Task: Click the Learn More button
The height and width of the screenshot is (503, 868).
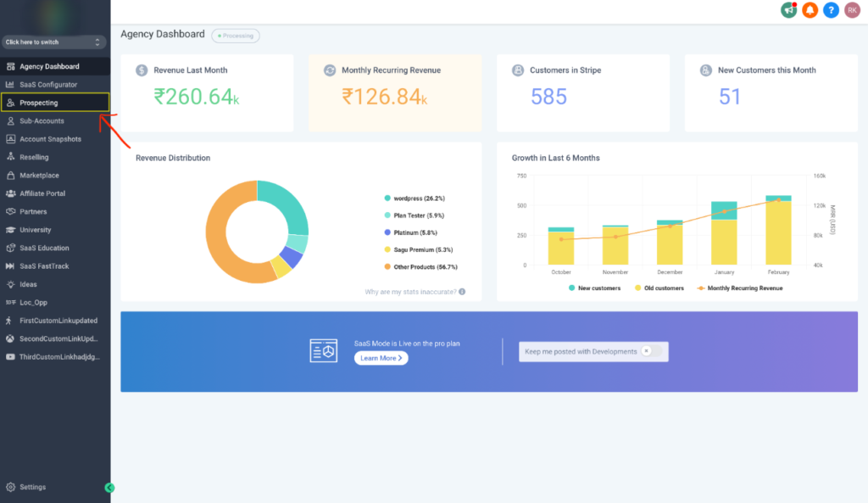Action: tap(381, 357)
